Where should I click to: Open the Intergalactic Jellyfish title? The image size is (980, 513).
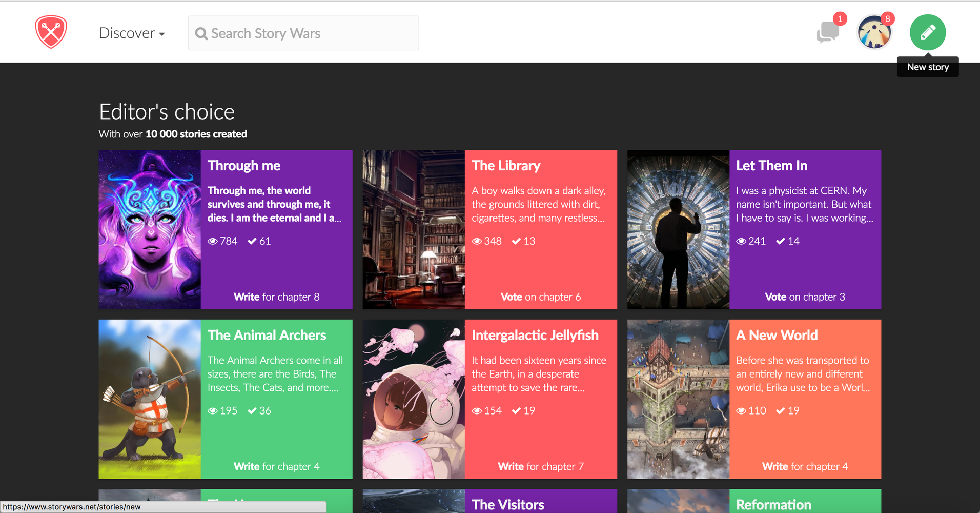(x=535, y=336)
